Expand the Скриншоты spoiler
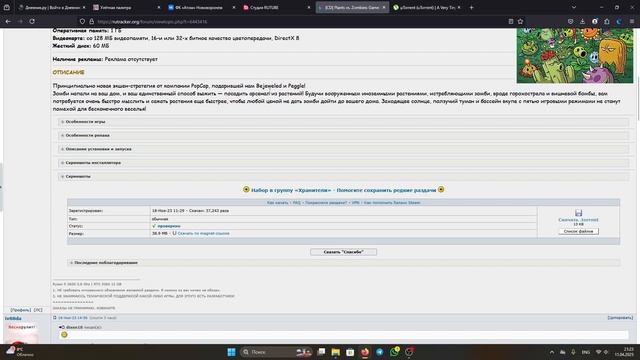Viewport: 640px width, 360px height. pyautogui.click(x=343, y=176)
